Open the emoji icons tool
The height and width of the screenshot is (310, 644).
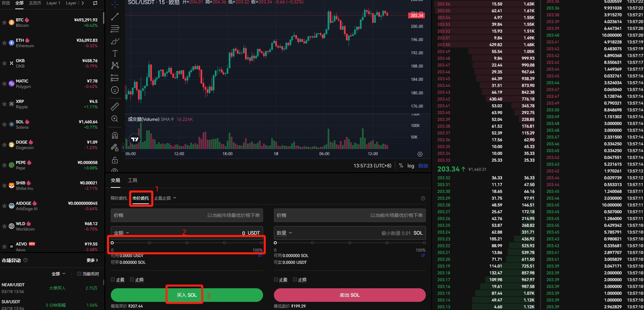coord(115,90)
